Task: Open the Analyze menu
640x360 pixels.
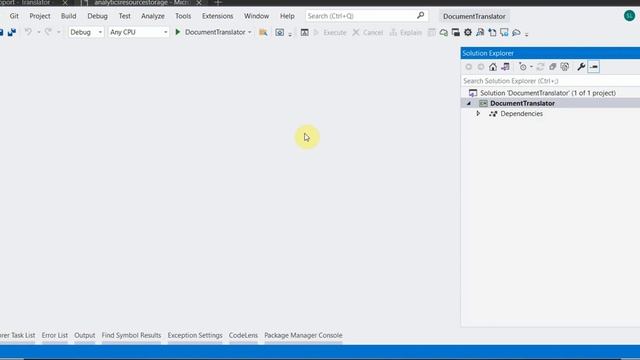Action: tap(153, 16)
